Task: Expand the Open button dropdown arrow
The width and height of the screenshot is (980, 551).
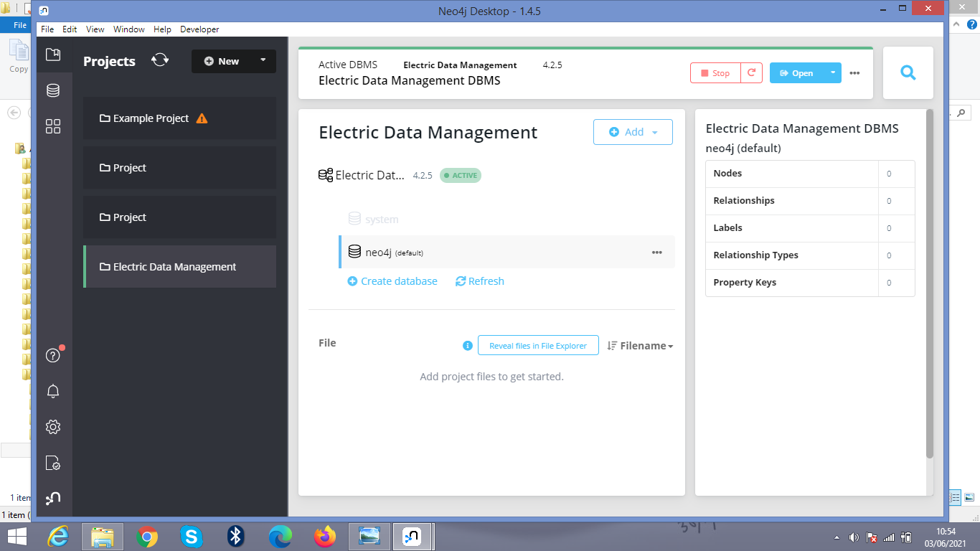Action: click(x=832, y=72)
